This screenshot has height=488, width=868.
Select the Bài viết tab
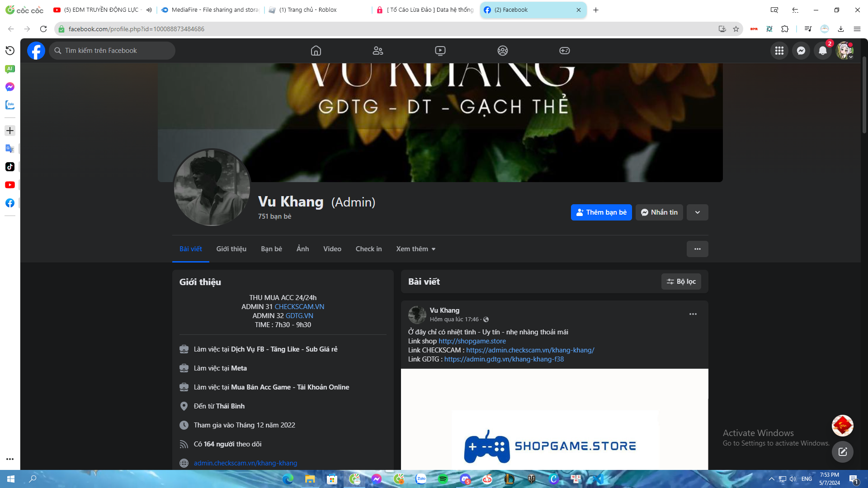(191, 249)
